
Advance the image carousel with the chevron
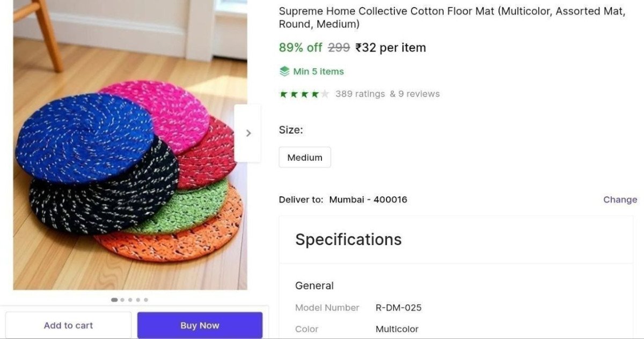[248, 133]
